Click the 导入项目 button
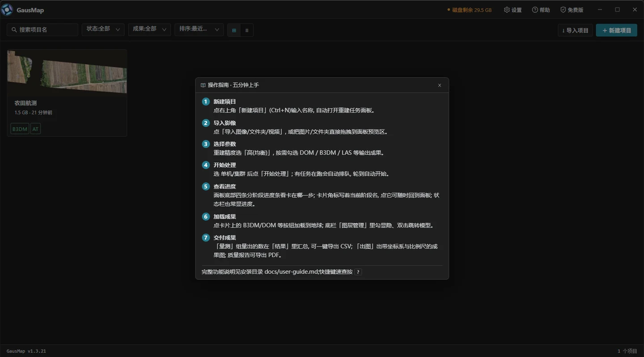 [576, 30]
